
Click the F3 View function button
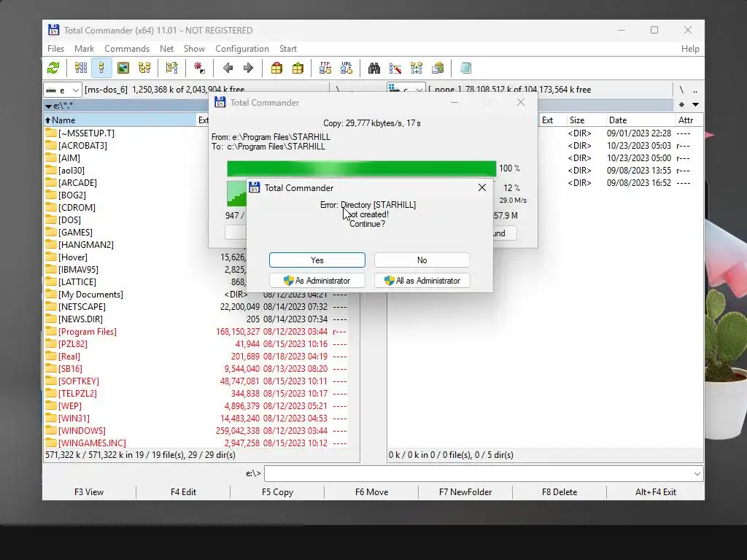89,492
